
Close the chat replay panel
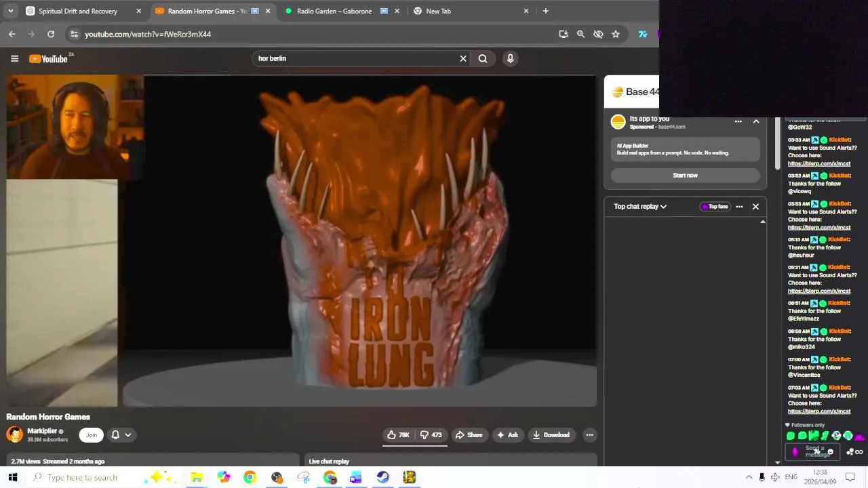(755, 207)
